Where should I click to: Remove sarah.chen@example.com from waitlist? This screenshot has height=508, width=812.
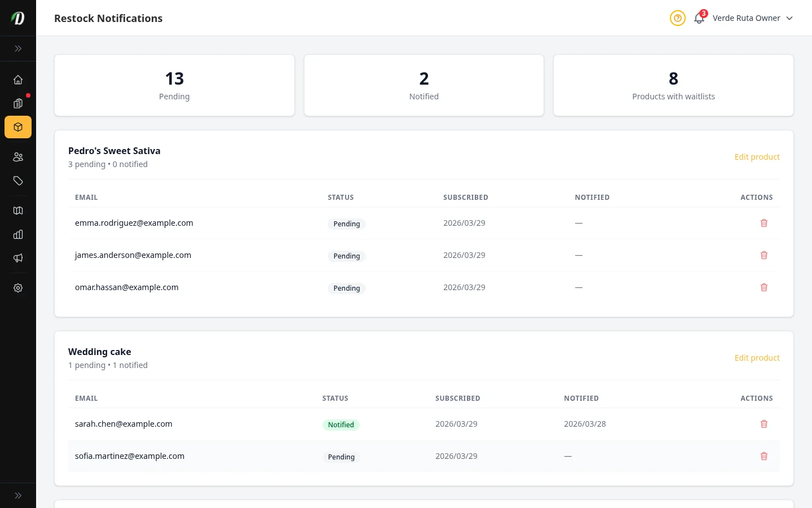764,424
